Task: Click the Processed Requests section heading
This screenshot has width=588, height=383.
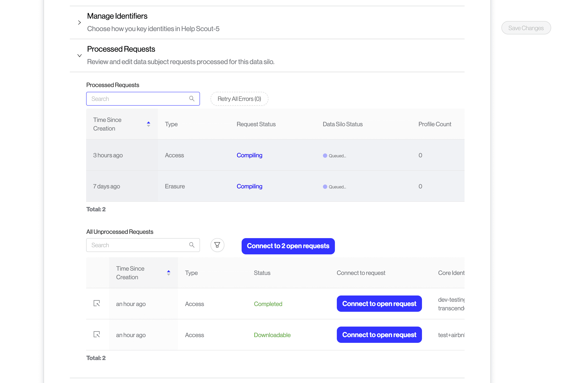Action: (121, 49)
